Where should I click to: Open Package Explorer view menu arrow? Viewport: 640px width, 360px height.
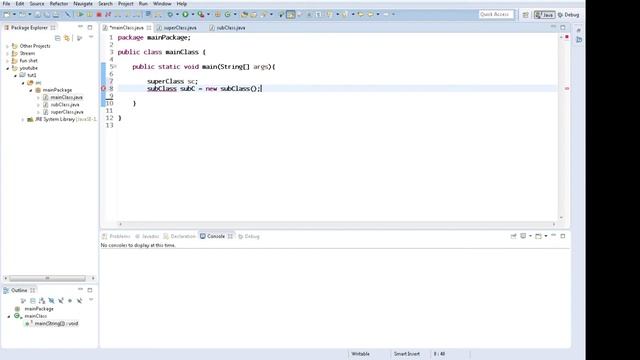click(91, 38)
